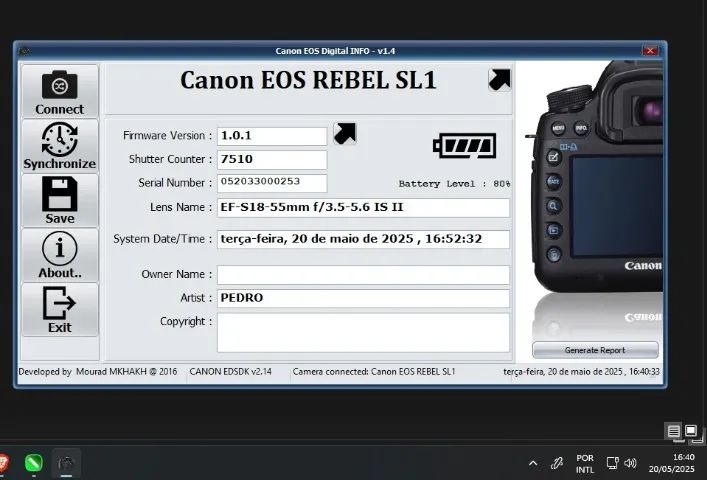707x480 pixels.
Task: Click the Battery Level : 80% text
Action: coord(454,184)
